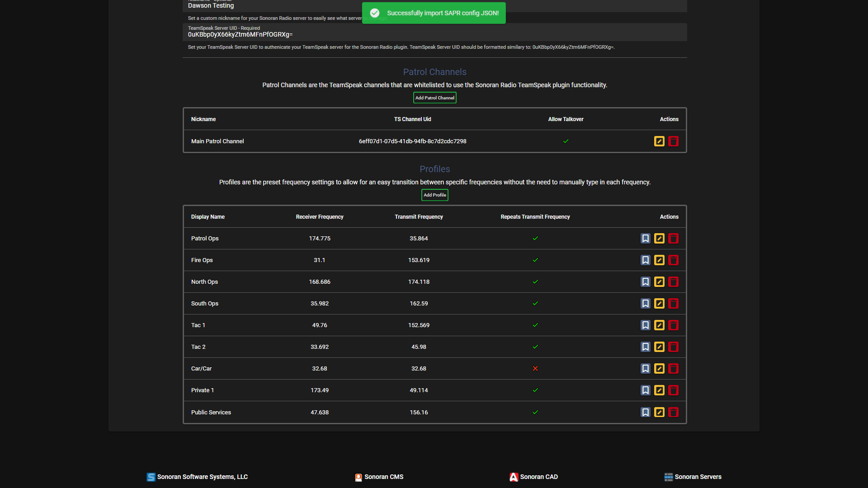Viewport: 868px width, 488px height.
Task: Click the North Ops receiver frequency 168.686
Action: coord(320,282)
